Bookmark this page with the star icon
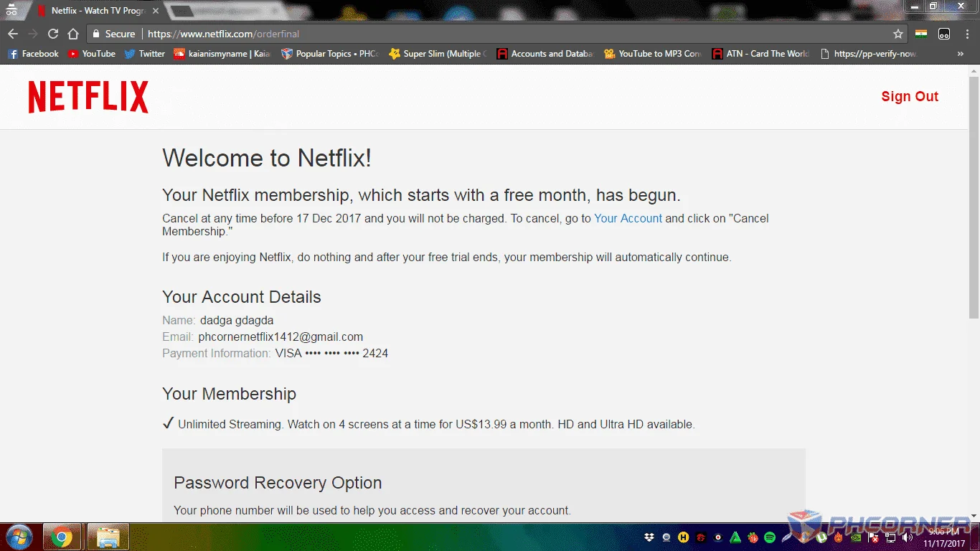Image resolution: width=980 pixels, height=551 pixels. 898,34
